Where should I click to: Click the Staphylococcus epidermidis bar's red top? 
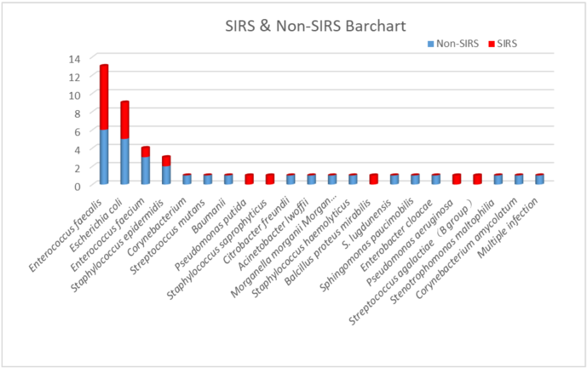(166, 161)
